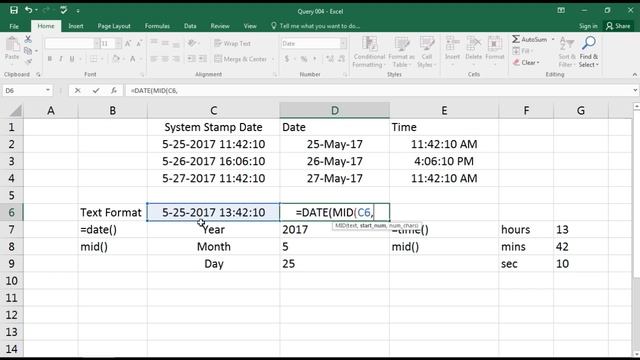Open the File menu tab
Image resolution: width=640 pixels, height=360 pixels.
(14, 26)
